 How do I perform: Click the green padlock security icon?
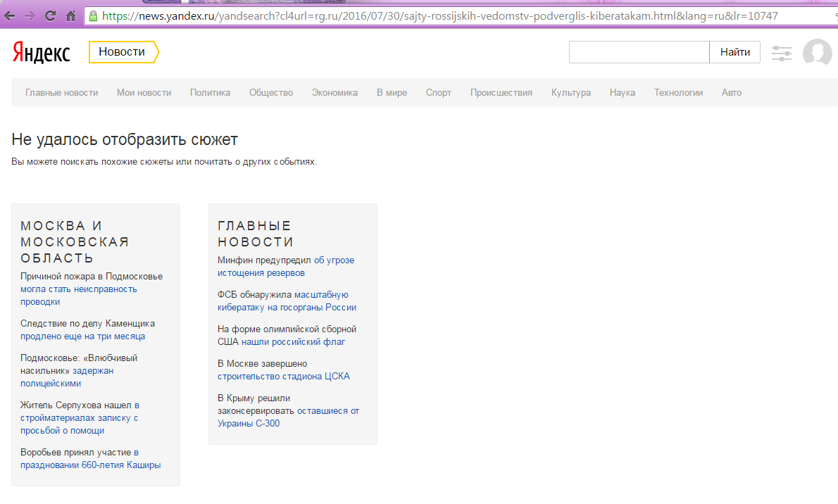click(94, 15)
